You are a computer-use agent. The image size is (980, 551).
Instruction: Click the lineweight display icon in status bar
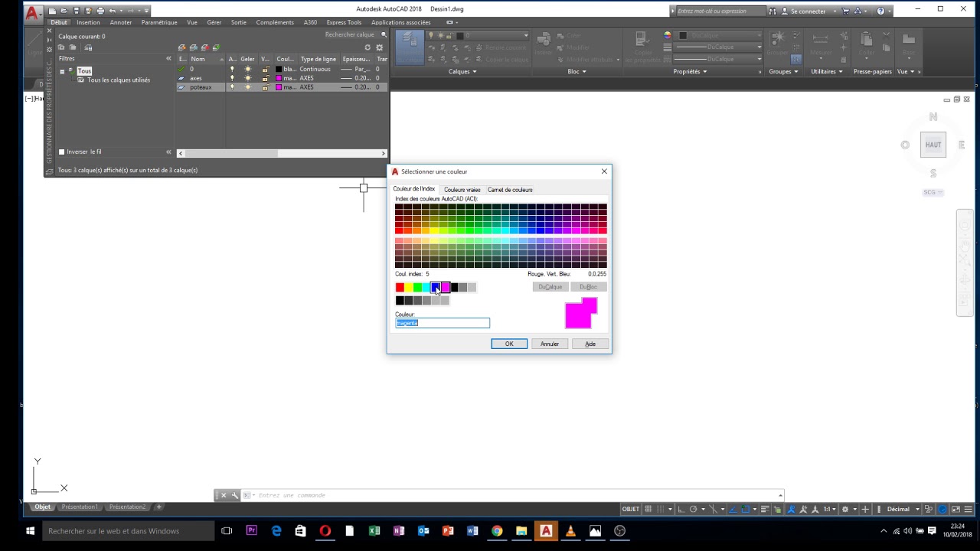tap(765, 509)
